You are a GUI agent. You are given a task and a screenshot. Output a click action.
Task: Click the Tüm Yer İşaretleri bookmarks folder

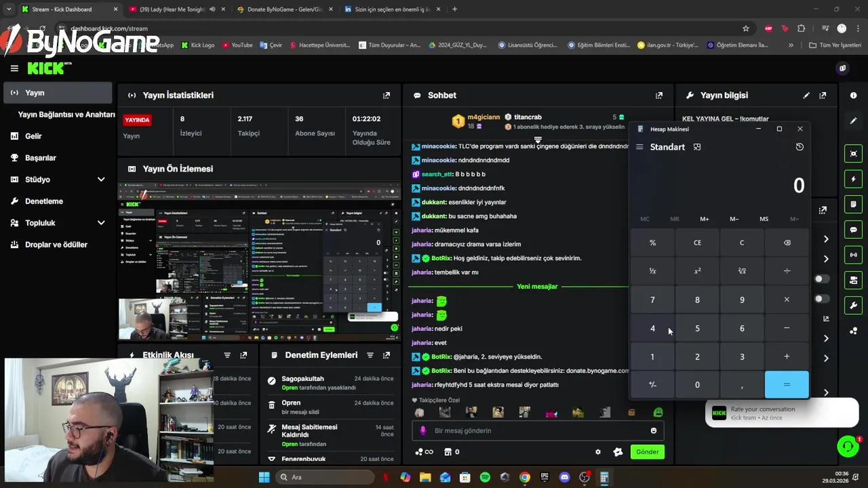pyautogui.click(x=835, y=45)
